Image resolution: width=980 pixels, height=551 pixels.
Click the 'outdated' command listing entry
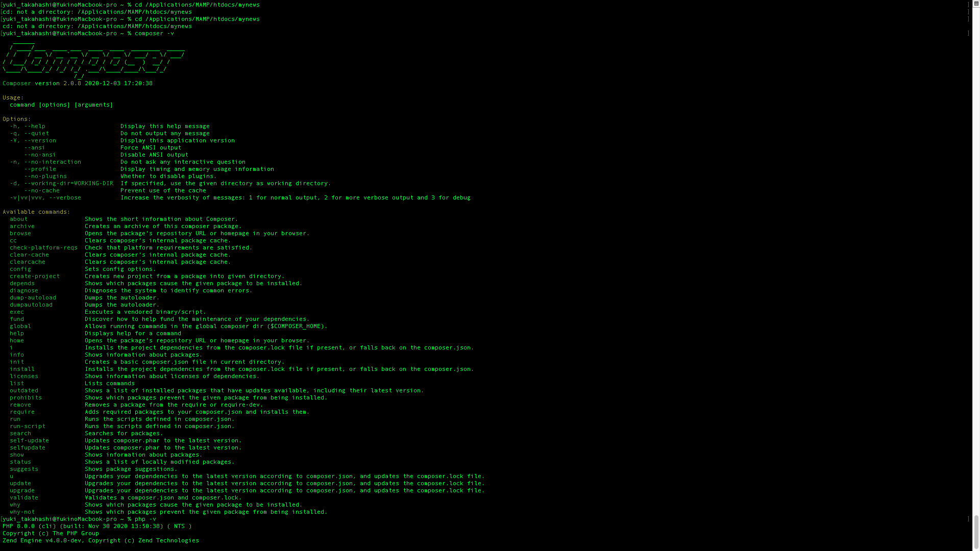(x=23, y=390)
